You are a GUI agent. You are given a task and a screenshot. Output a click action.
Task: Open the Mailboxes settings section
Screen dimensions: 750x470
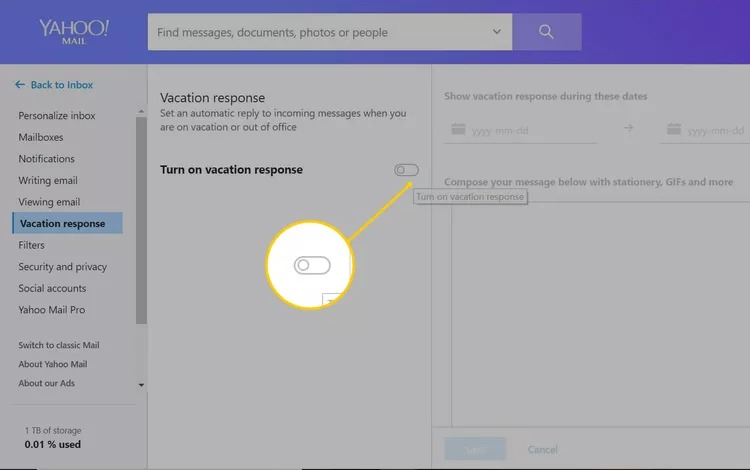click(x=41, y=137)
